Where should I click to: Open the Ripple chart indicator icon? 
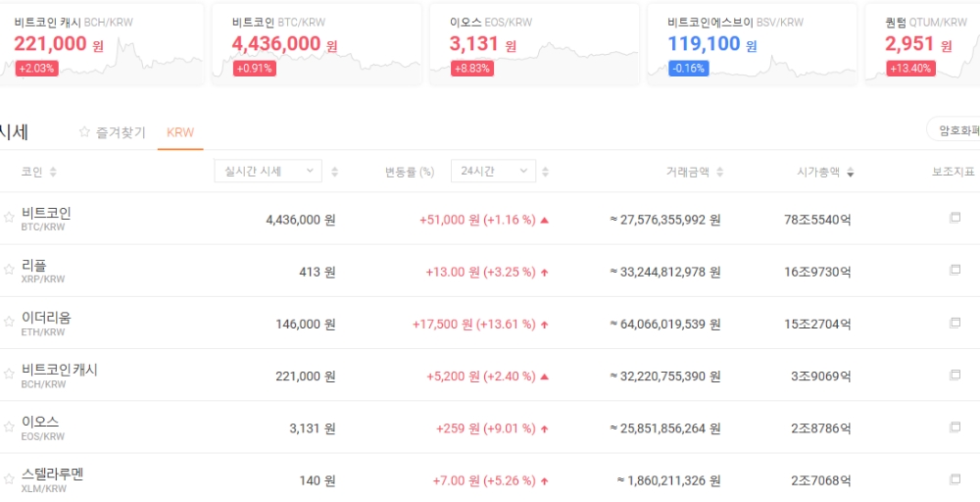coord(955,271)
